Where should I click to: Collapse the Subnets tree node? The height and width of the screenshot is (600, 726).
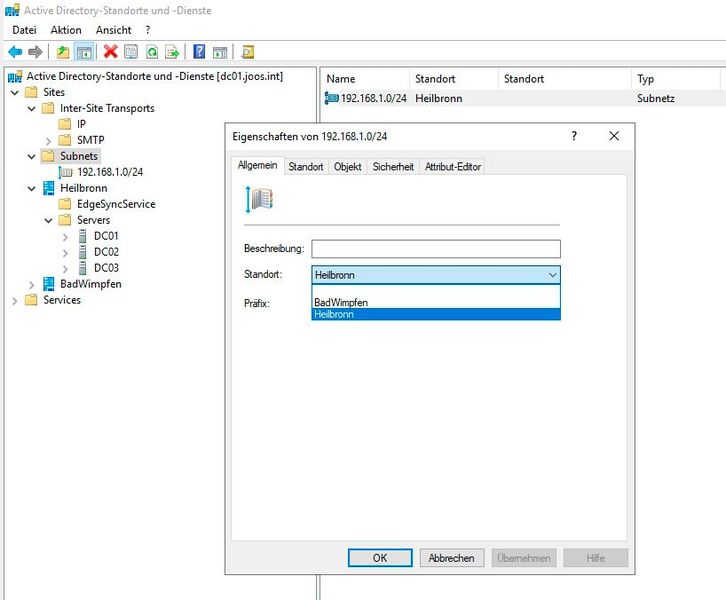31,156
